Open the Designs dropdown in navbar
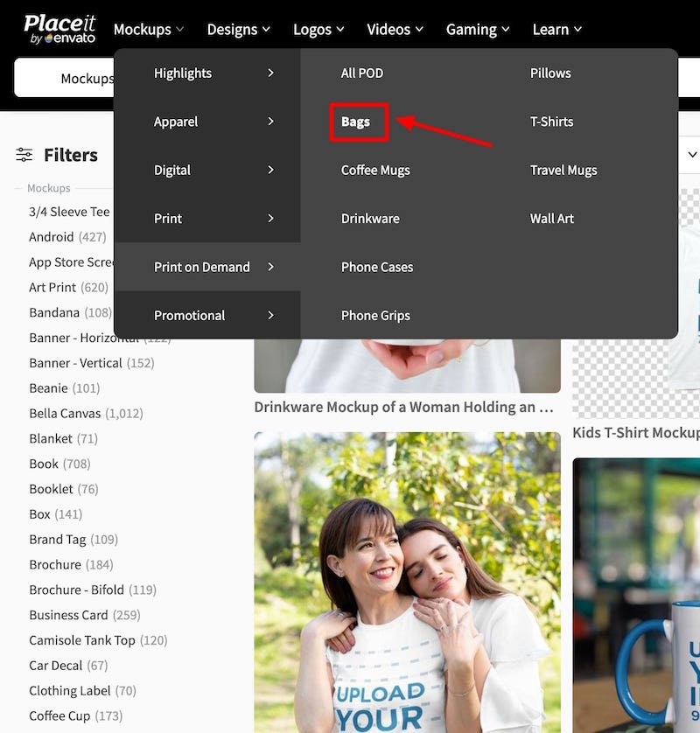Image resolution: width=700 pixels, height=733 pixels. (x=239, y=30)
